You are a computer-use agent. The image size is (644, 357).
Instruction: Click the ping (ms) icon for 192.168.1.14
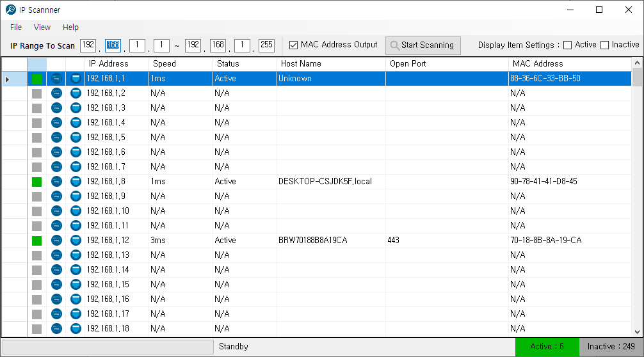pos(56,270)
